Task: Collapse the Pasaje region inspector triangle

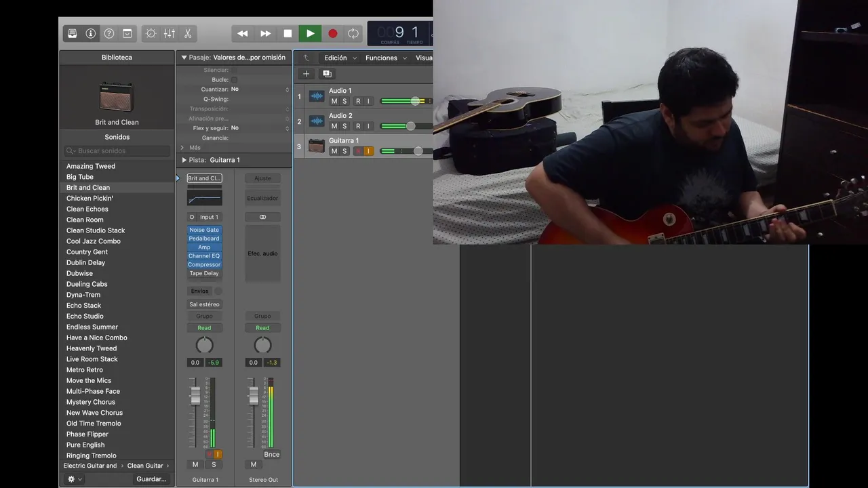Action: pyautogui.click(x=184, y=58)
